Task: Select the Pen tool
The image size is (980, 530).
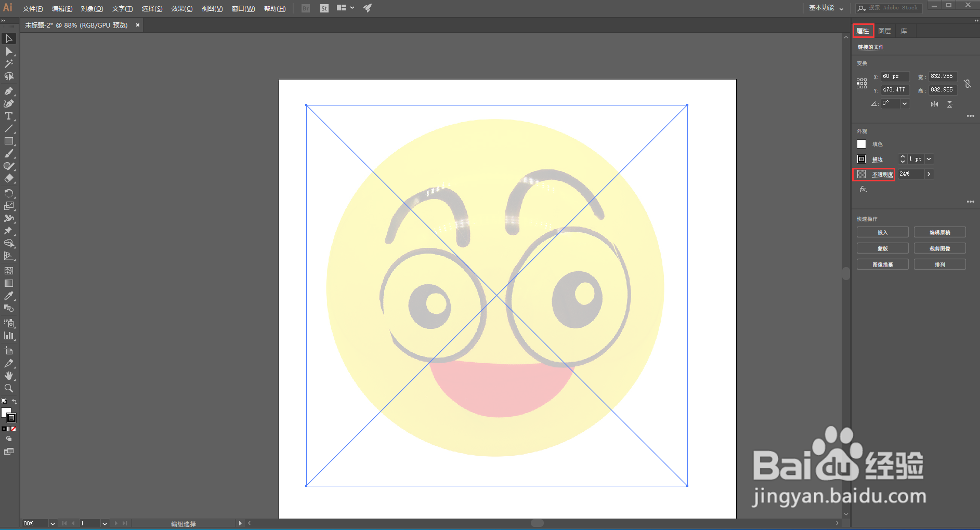Action: tap(9, 91)
